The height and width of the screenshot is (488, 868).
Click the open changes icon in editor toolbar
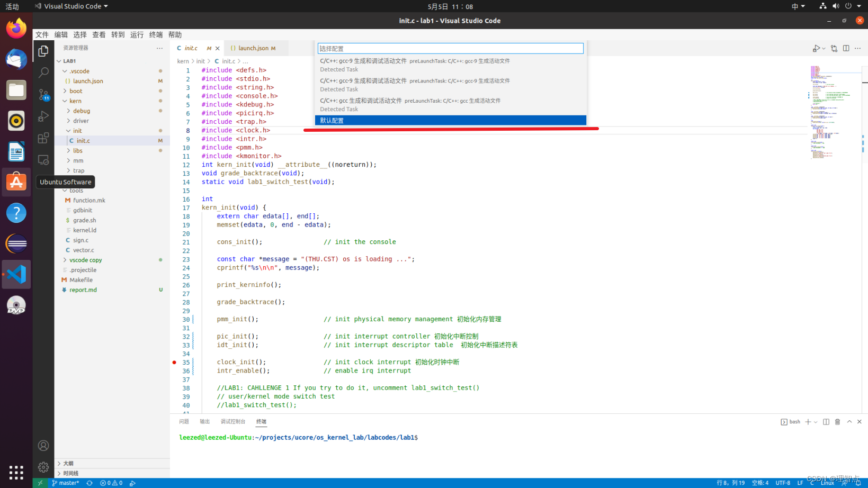834,48
